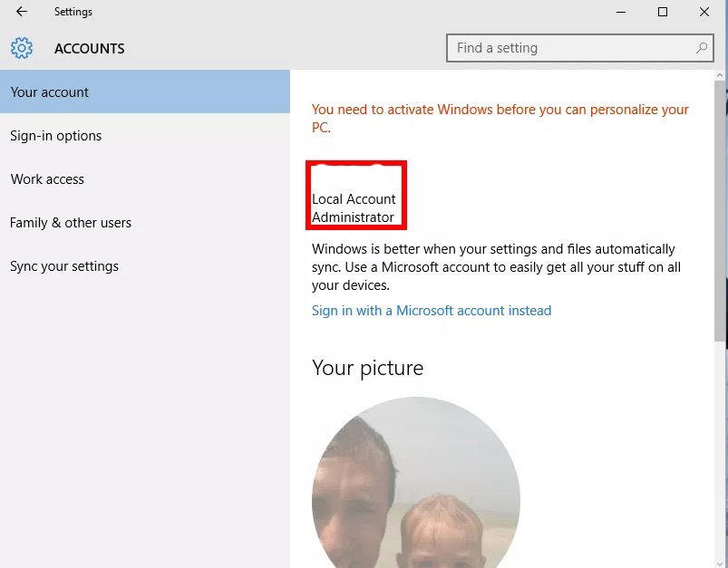Focus the Find a setting field
The height and width of the screenshot is (568, 728).
[571, 48]
